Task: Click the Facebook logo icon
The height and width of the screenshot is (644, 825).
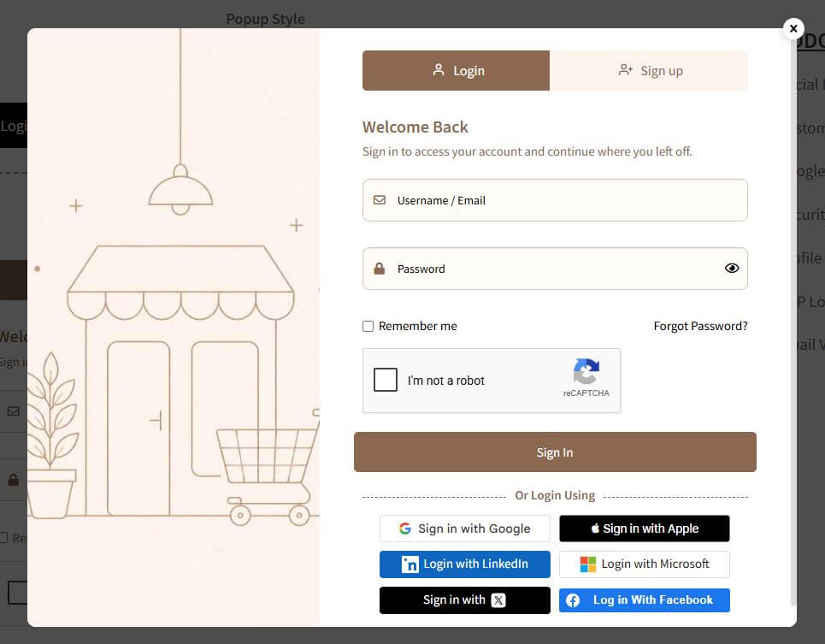Action: (573, 600)
